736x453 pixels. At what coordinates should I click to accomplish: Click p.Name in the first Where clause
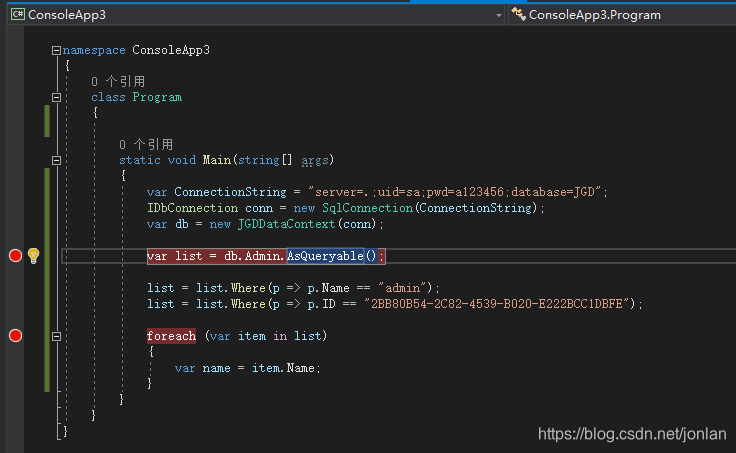329,288
